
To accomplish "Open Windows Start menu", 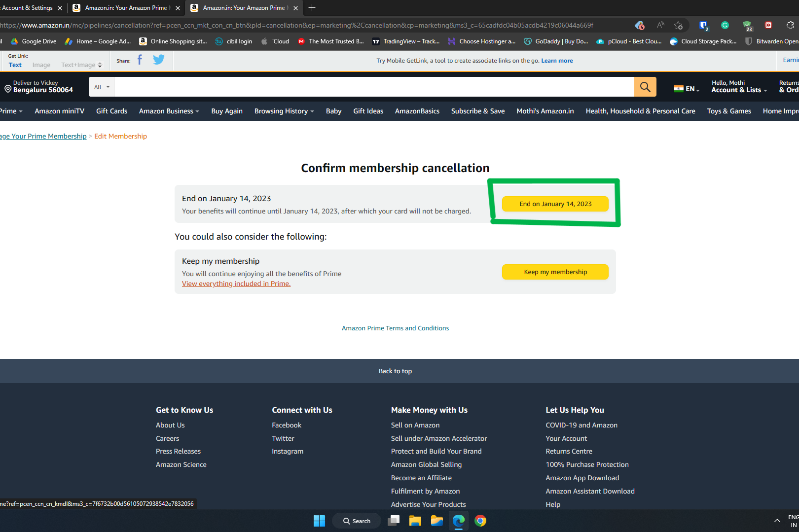I will pyautogui.click(x=320, y=521).
